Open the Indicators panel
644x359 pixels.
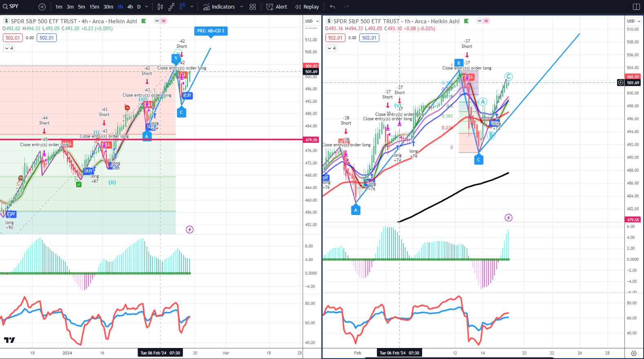[x=219, y=7]
